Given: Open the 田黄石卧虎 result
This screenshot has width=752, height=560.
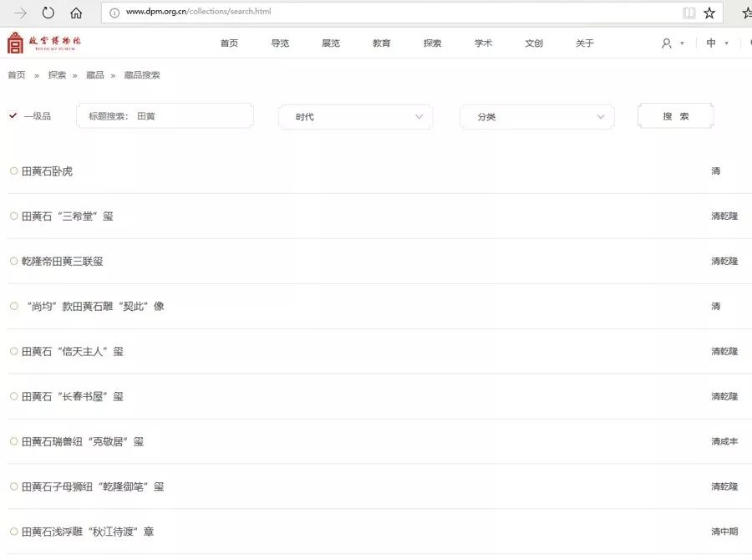Looking at the screenshot, I should pyautogui.click(x=47, y=171).
